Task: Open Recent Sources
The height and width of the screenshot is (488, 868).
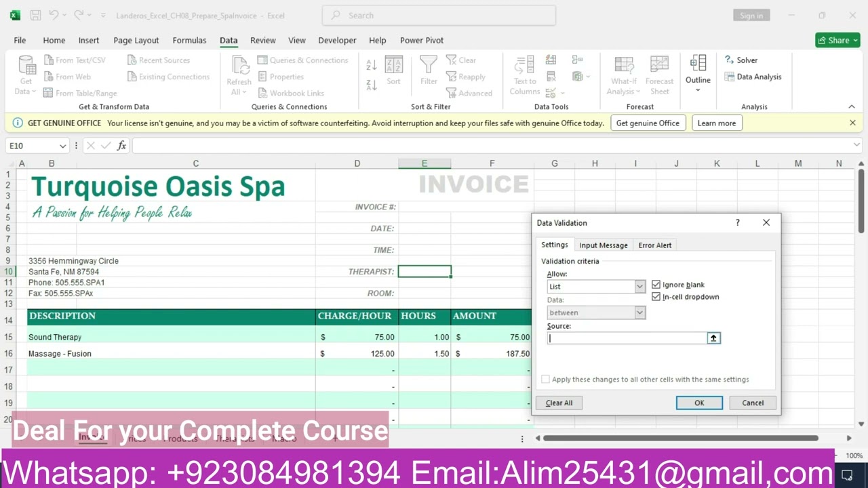Action: (x=159, y=60)
